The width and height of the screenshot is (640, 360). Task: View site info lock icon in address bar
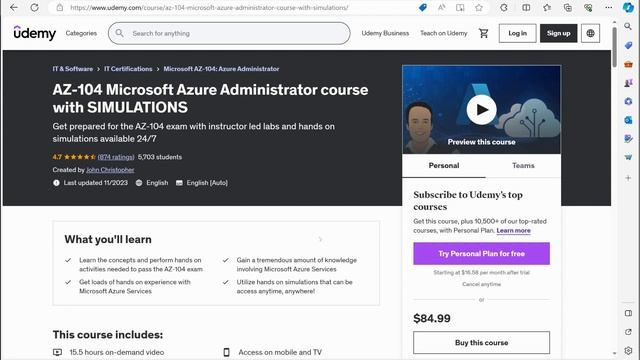(x=60, y=7)
